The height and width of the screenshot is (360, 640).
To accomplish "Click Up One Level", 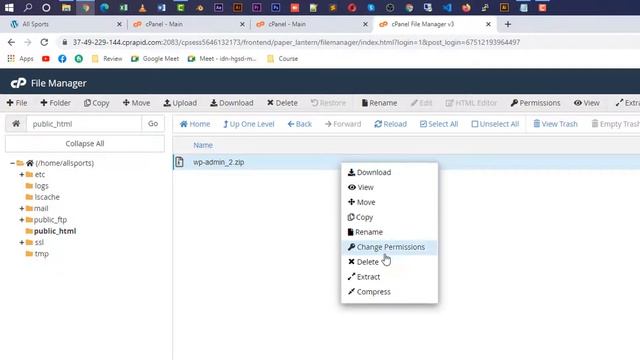I will coord(249,124).
